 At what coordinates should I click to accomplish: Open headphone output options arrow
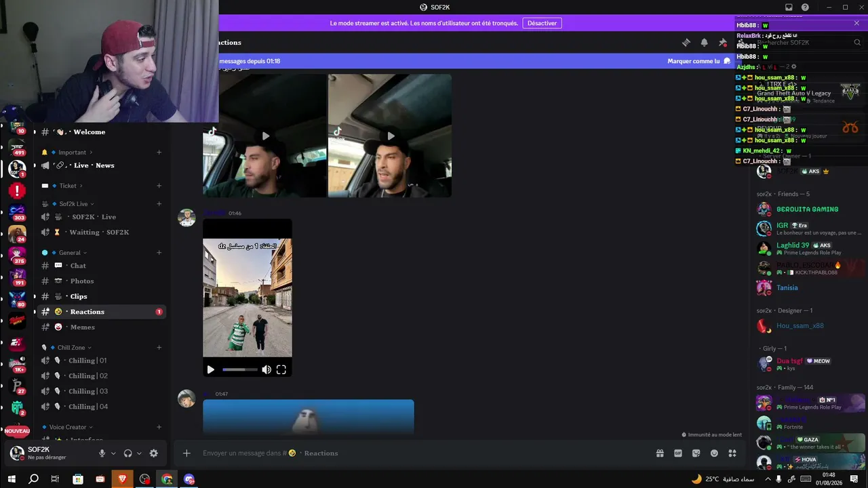[x=139, y=453]
